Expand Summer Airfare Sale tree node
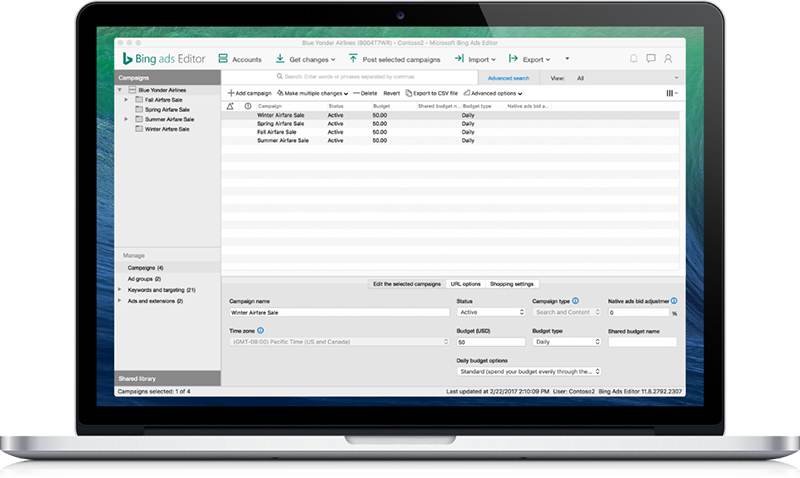This screenshot has width=800, height=478. click(x=126, y=119)
